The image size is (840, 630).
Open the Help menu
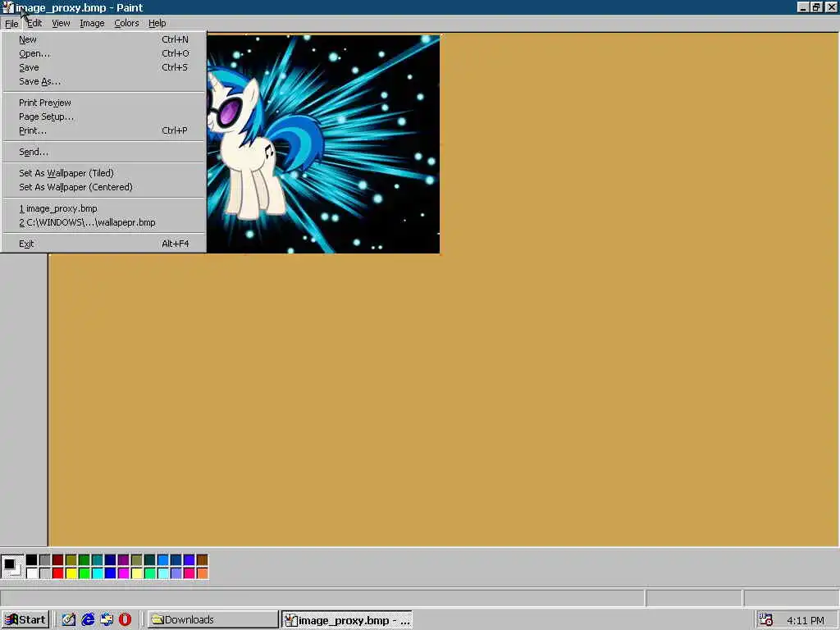[157, 23]
